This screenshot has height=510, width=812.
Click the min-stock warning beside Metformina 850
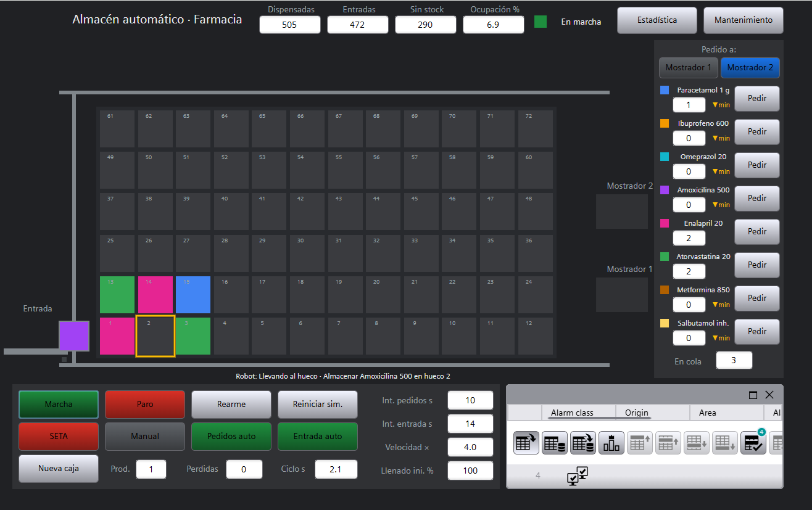[x=721, y=305]
